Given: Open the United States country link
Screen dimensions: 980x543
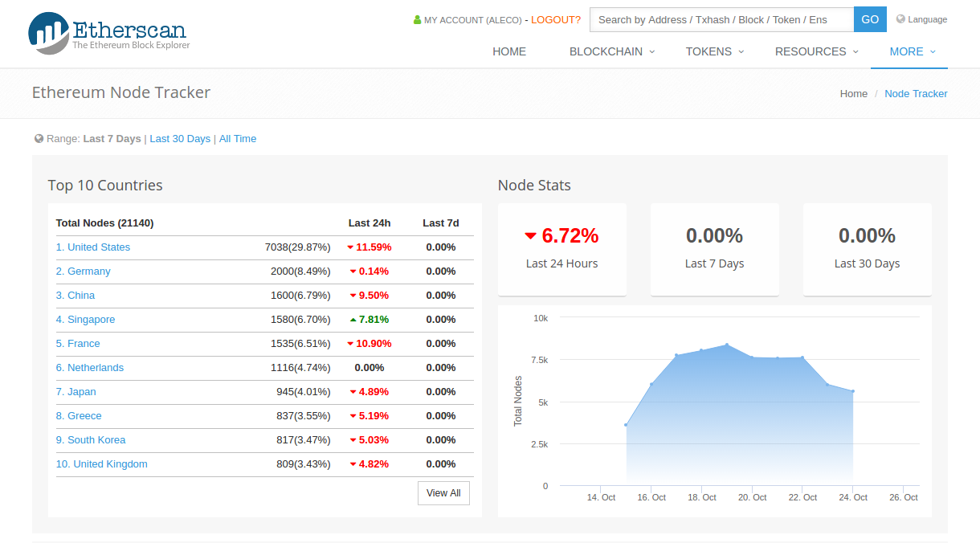Looking at the screenshot, I should click(93, 247).
